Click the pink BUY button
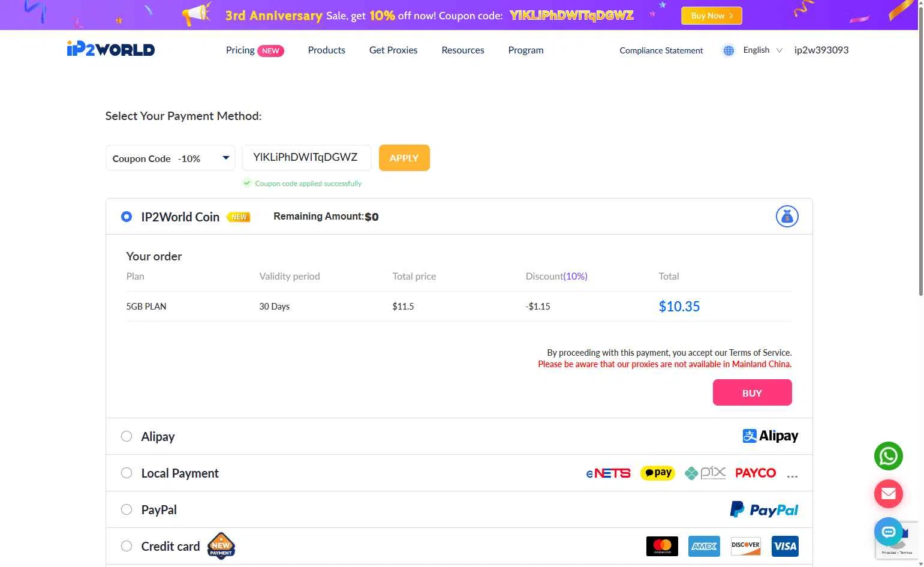 pyautogui.click(x=752, y=392)
